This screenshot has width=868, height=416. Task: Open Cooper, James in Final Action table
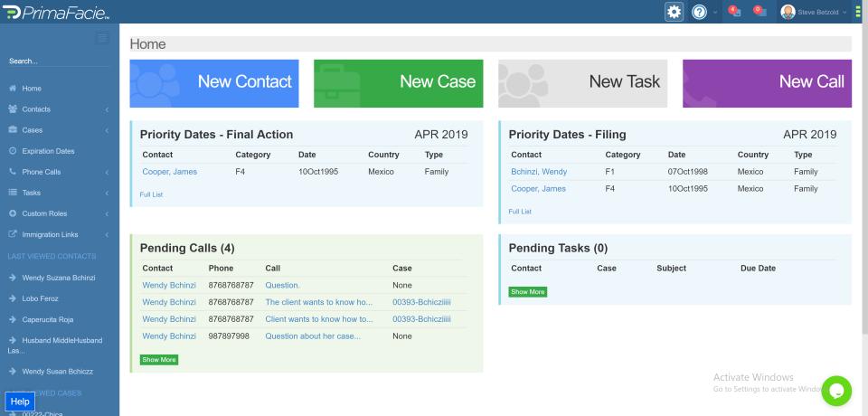click(x=169, y=172)
